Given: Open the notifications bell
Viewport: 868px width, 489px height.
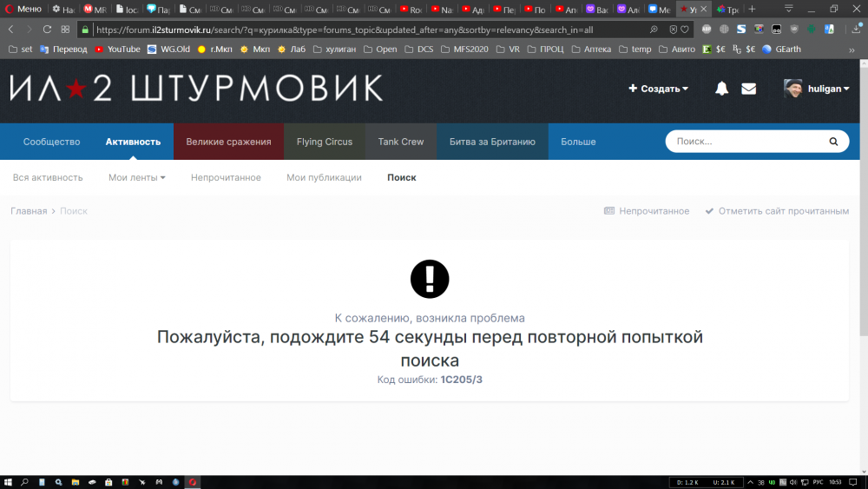Looking at the screenshot, I should tap(721, 89).
